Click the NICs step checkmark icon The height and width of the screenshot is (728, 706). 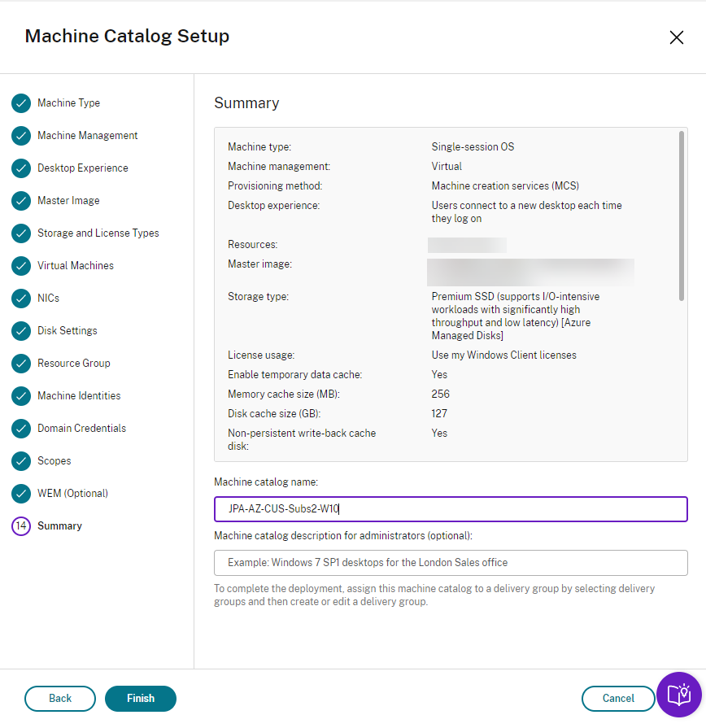click(x=21, y=299)
